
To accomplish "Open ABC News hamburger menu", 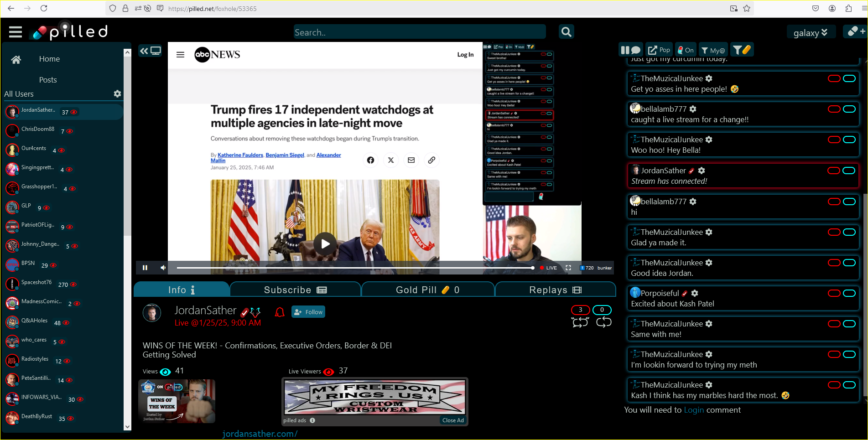I will [x=181, y=55].
